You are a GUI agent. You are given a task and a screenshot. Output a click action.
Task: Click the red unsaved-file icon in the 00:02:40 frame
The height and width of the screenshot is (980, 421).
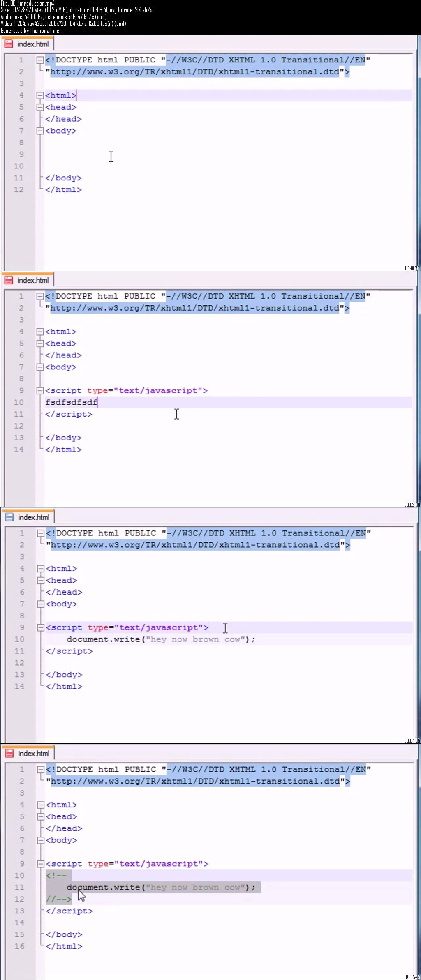pos(9,280)
